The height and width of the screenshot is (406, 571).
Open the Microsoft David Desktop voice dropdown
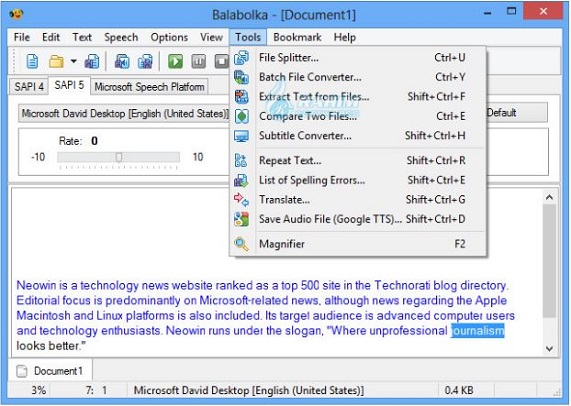click(x=124, y=114)
